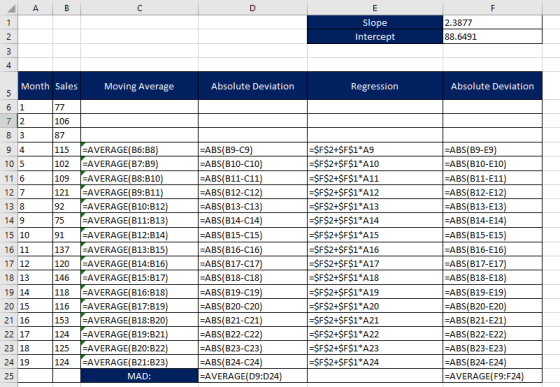Click cell with =$F$2+$F$1*A21

tap(375, 320)
